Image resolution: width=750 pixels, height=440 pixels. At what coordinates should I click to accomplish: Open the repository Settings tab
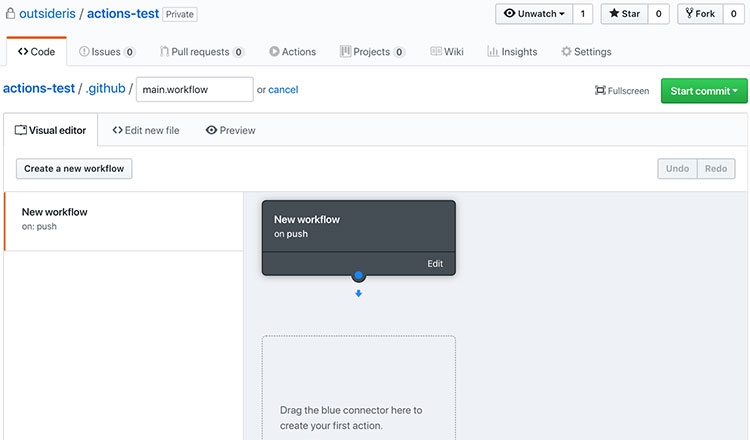[586, 52]
